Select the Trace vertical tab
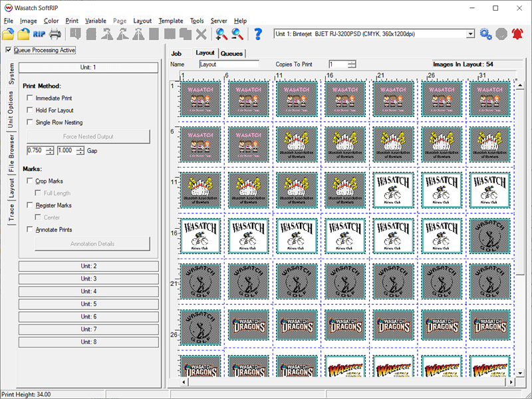Viewport: 532px width, 399px height. (x=11, y=213)
